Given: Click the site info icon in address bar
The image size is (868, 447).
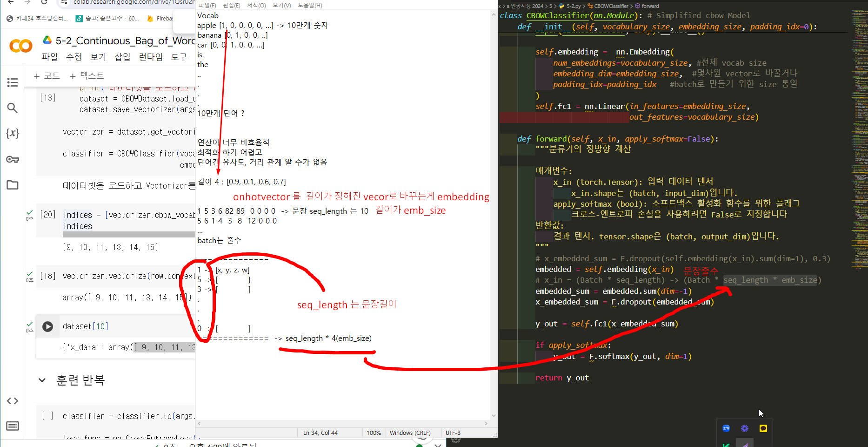Looking at the screenshot, I should [64, 2].
